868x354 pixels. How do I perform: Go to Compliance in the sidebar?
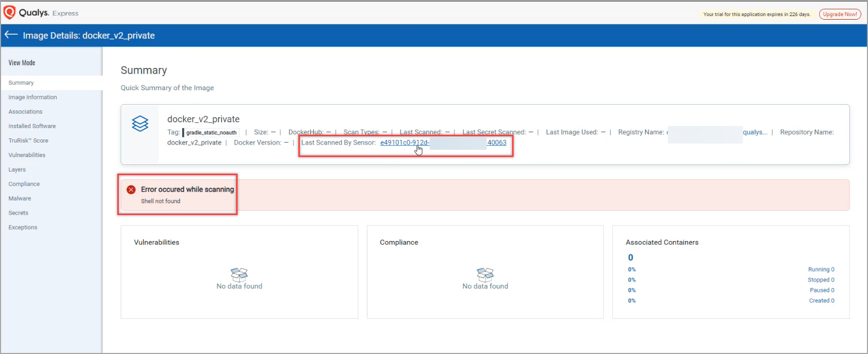pos(24,185)
